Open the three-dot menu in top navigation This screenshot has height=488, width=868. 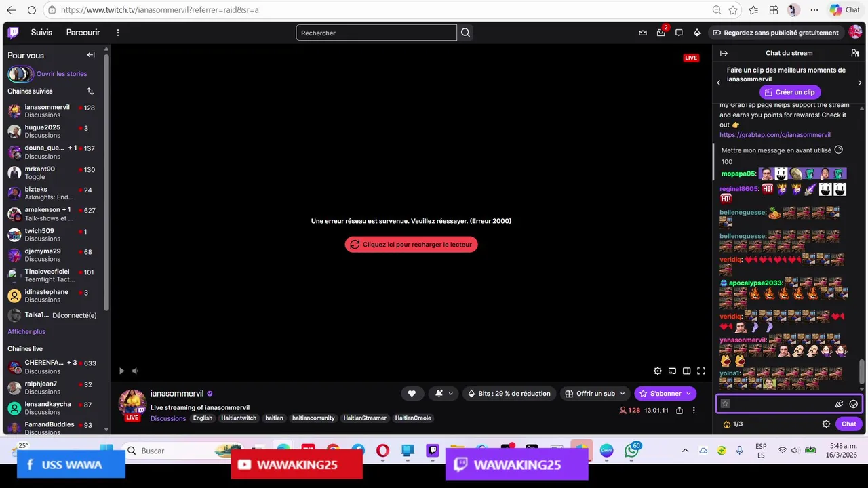click(118, 33)
